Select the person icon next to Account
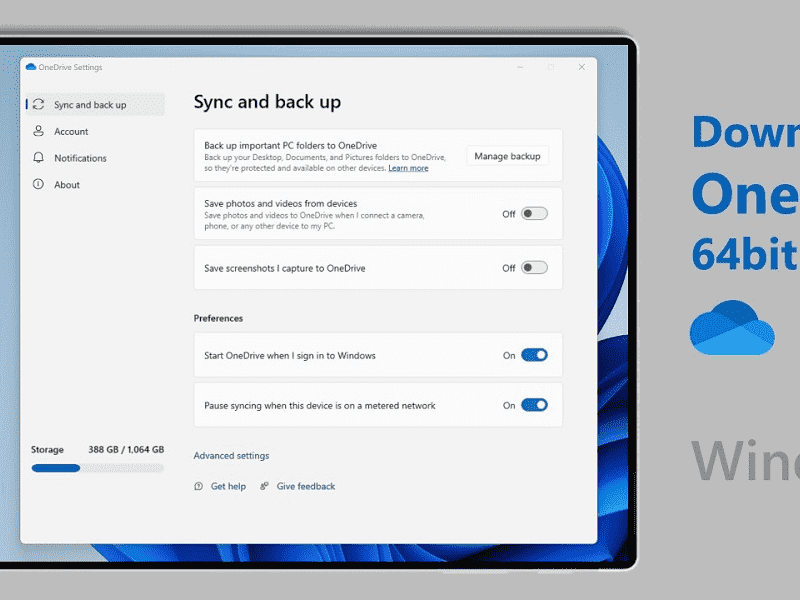Image resolution: width=800 pixels, height=600 pixels. (x=40, y=131)
